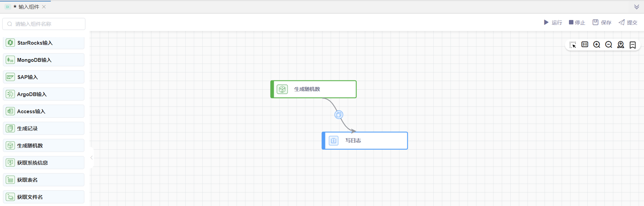
Task: Pick the 获取系统信息 component
Action: pyautogui.click(x=43, y=163)
